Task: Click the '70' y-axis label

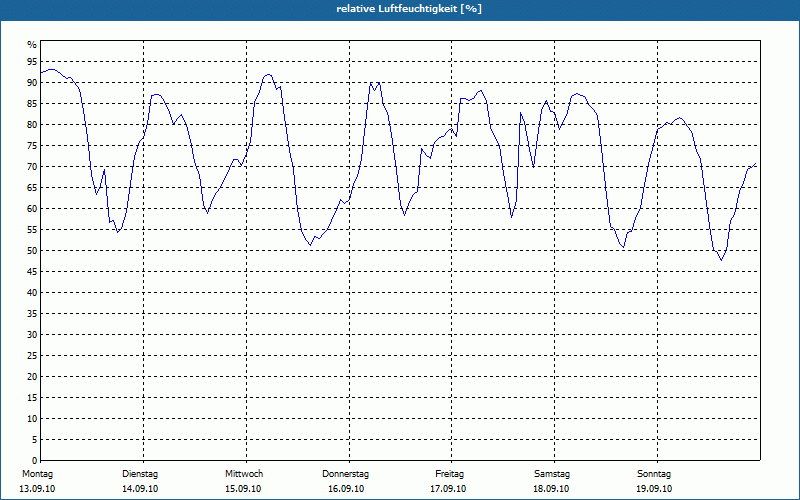Action: point(32,167)
